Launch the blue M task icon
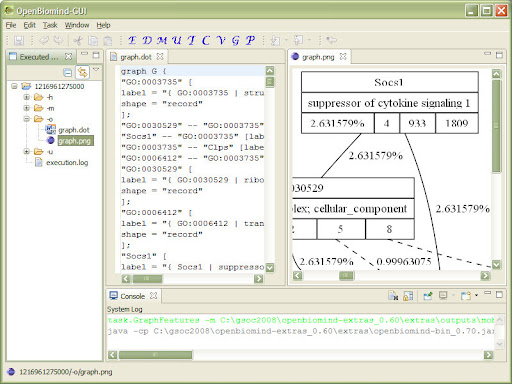 point(162,40)
